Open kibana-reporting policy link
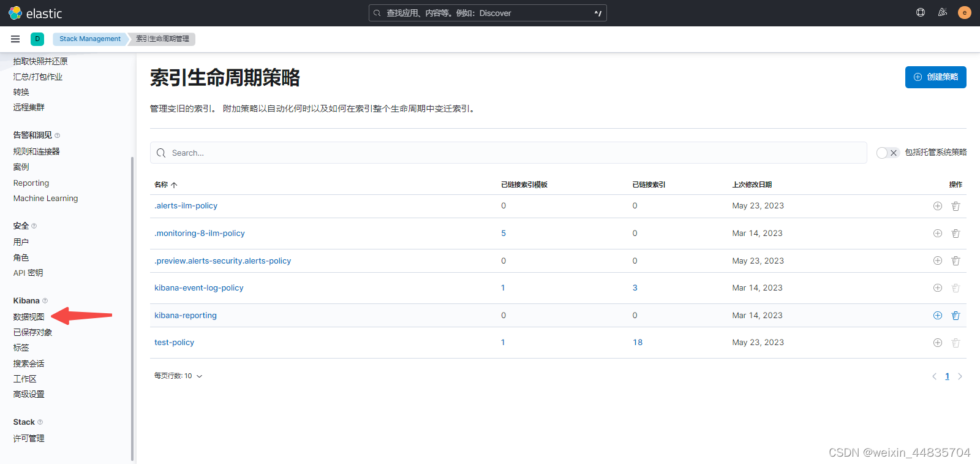The width and height of the screenshot is (980, 464). tap(186, 316)
